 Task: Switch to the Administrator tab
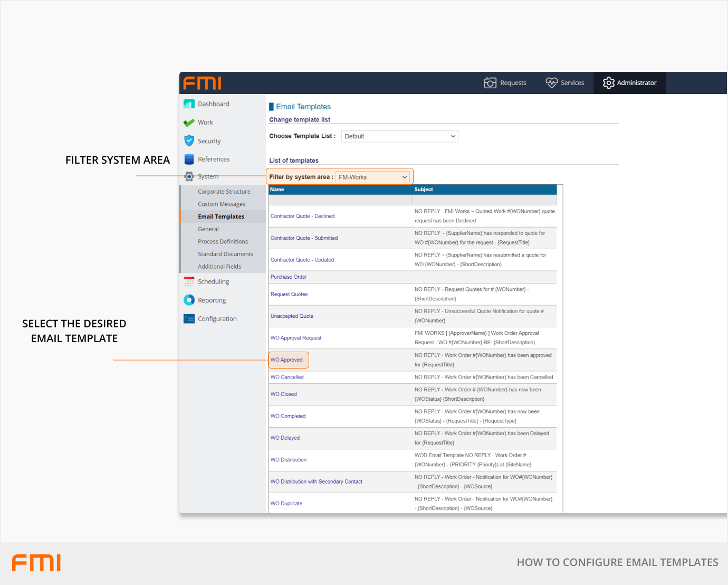[630, 83]
